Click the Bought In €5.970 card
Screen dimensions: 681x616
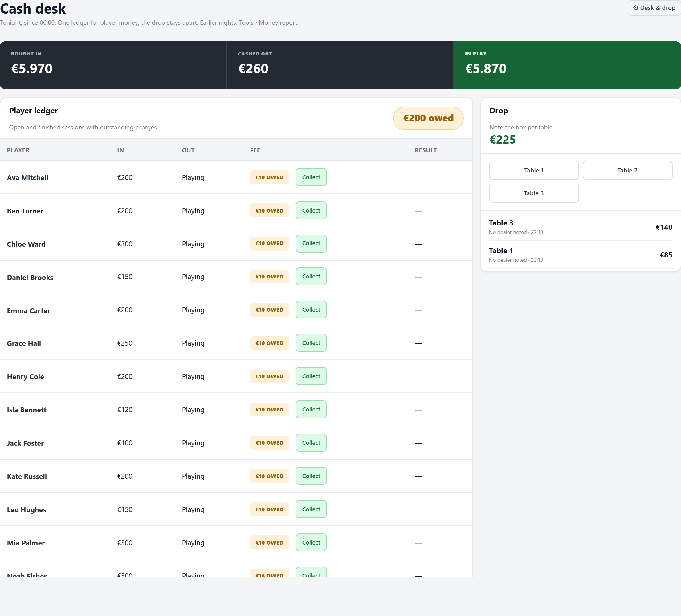[113, 65]
